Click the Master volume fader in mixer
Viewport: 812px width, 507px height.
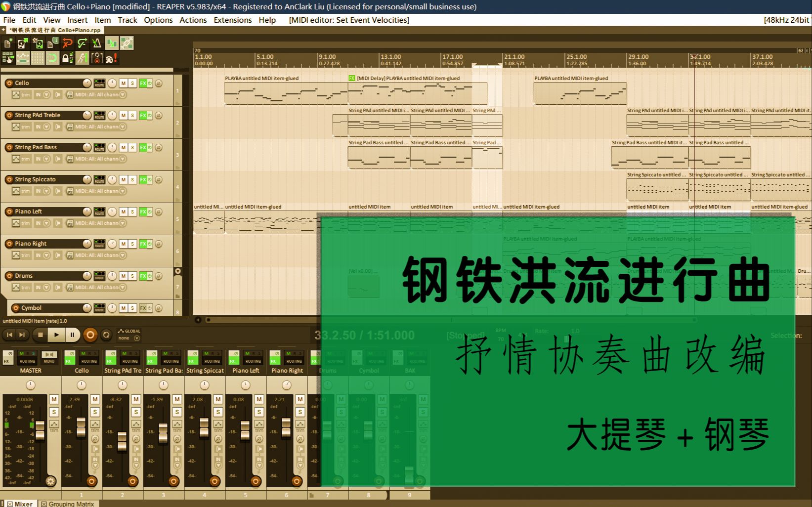click(40, 430)
